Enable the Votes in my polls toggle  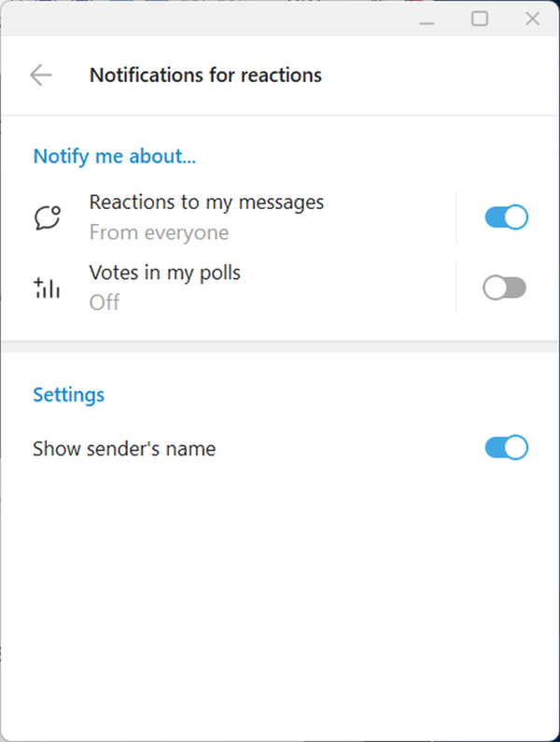click(504, 288)
